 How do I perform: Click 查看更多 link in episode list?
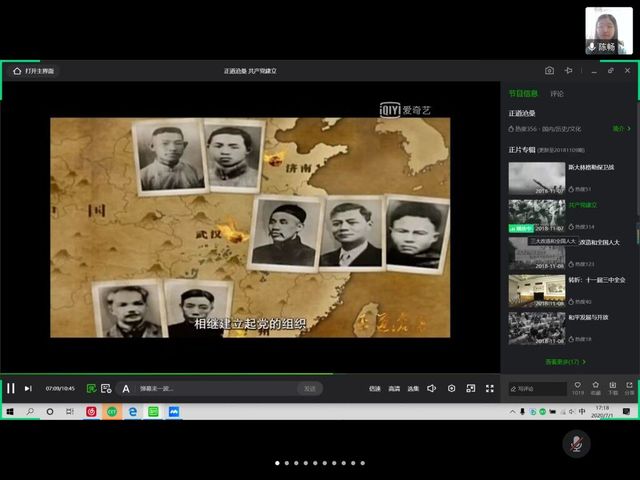565,361
